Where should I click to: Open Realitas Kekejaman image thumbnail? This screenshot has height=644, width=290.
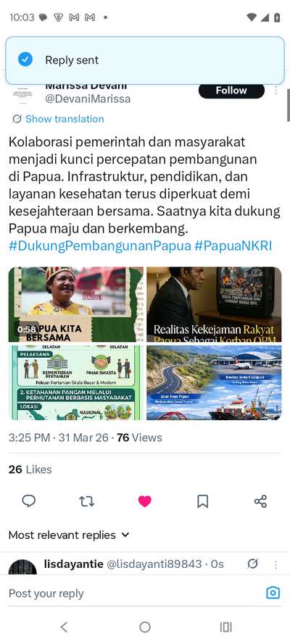[214, 304]
